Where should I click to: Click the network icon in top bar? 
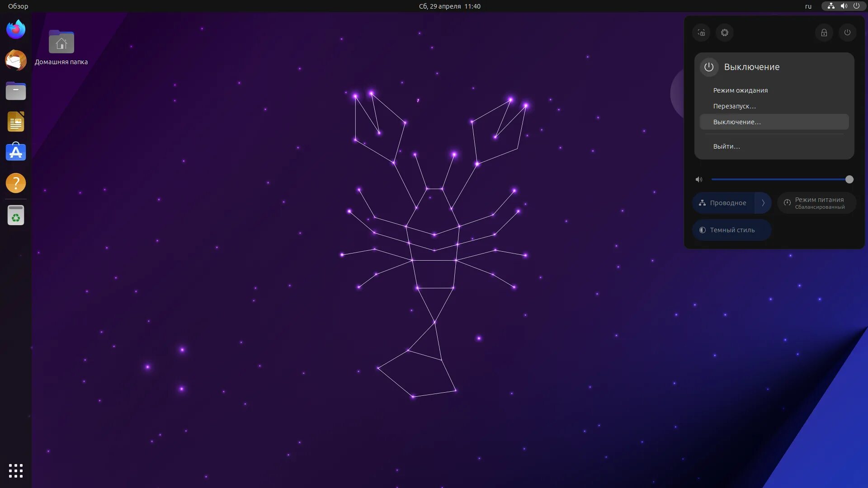pos(831,6)
